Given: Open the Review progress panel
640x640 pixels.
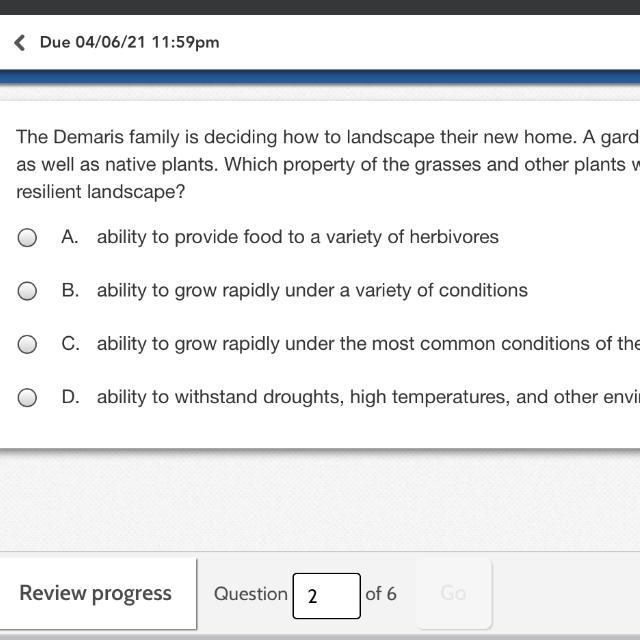Looking at the screenshot, I should click(96, 593).
